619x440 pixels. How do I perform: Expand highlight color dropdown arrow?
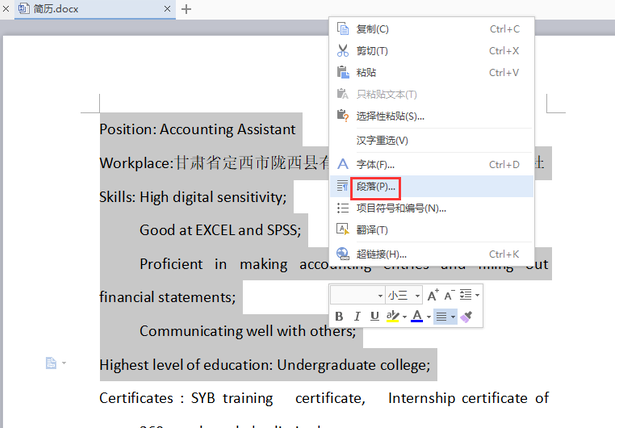pos(405,317)
